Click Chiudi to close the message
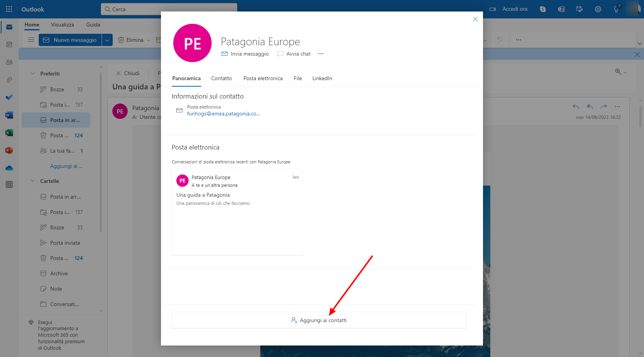This screenshot has height=357, width=644. tap(128, 73)
